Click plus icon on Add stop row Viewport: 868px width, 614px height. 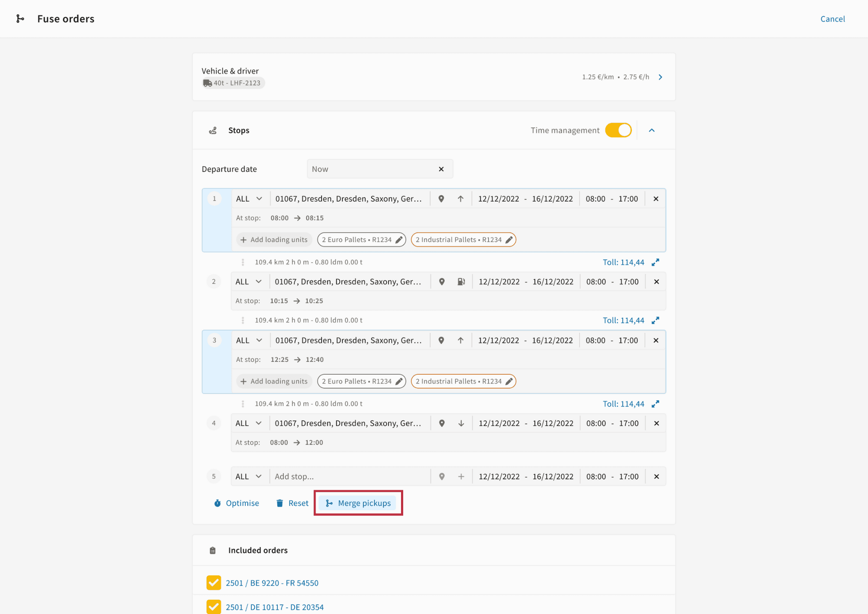click(x=461, y=477)
